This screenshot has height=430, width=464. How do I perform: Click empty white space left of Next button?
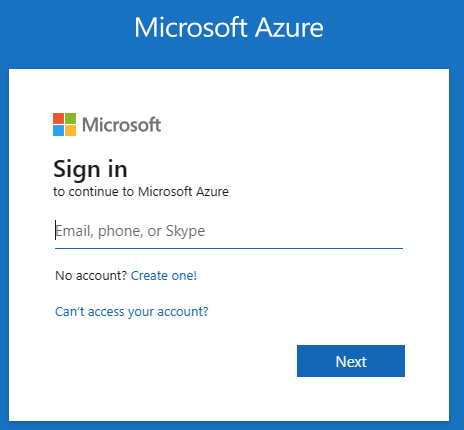coord(167,362)
